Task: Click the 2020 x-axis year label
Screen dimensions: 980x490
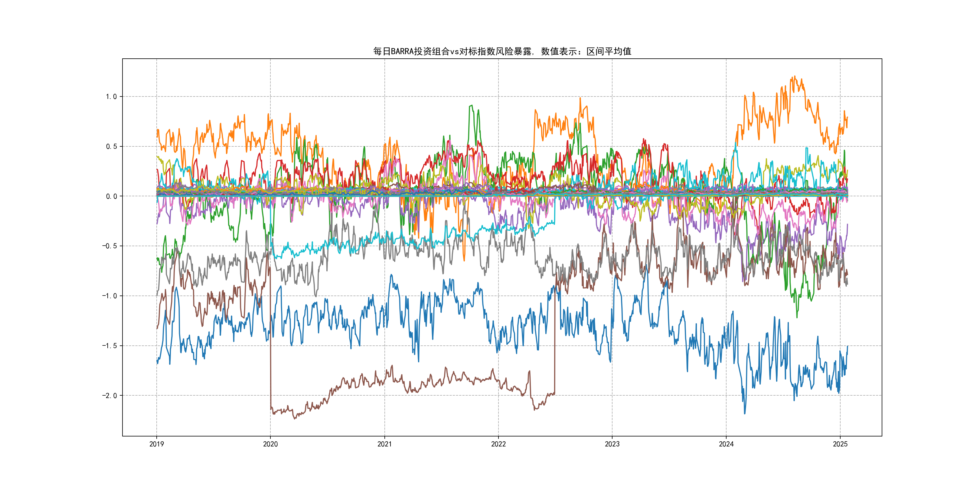Action: pyautogui.click(x=270, y=444)
